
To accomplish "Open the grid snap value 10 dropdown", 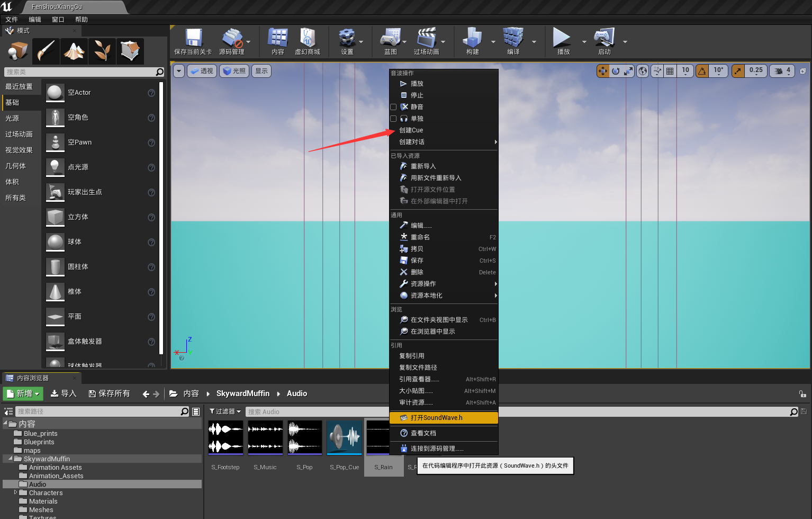I will click(685, 71).
